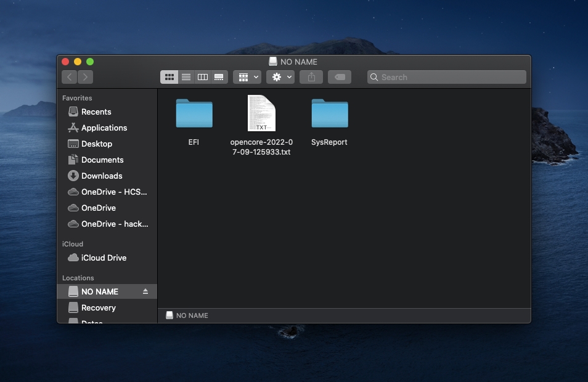Open Applications in the sidebar
Image resolution: width=588 pixels, height=382 pixels.
click(x=104, y=128)
